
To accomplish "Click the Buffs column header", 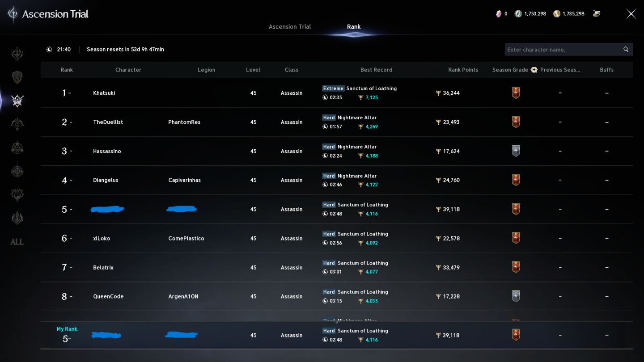I will click(x=607, y=70).
